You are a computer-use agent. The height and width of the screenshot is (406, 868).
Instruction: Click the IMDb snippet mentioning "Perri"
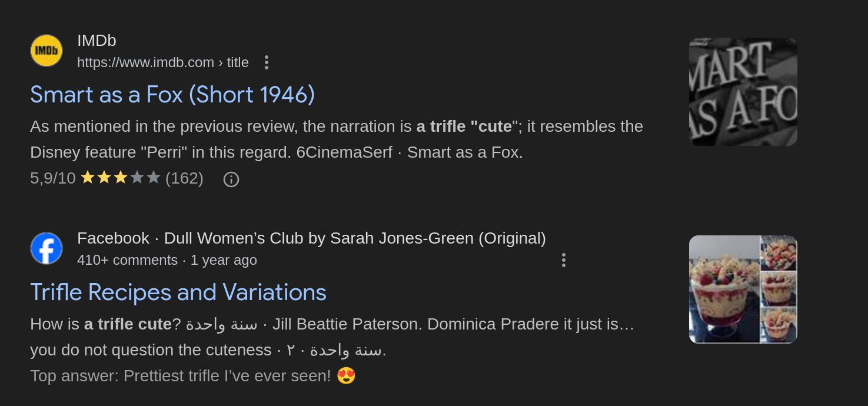pos(336,139)
